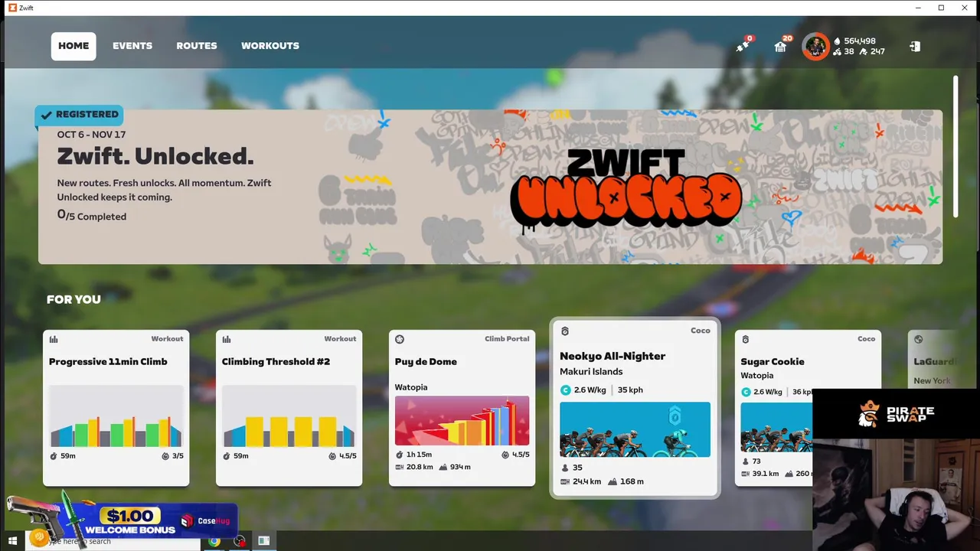Open Google Chrome from the taskbar
Screen dimensions: 980x551
(x=214, y=541)
